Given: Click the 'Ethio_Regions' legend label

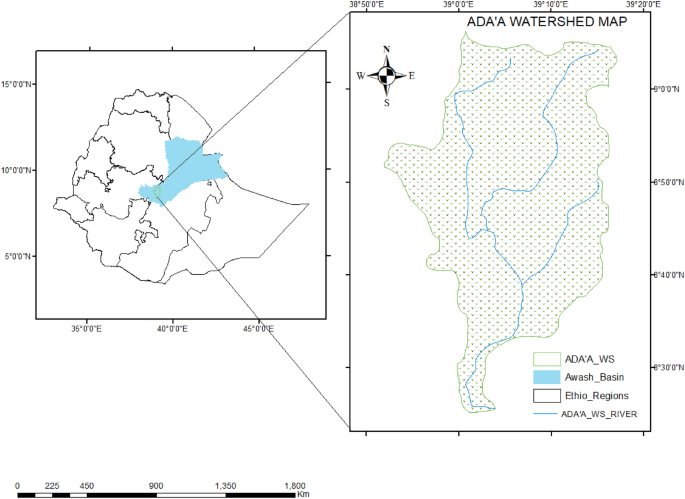Looking at the screenshot, I should click(596, 395).
